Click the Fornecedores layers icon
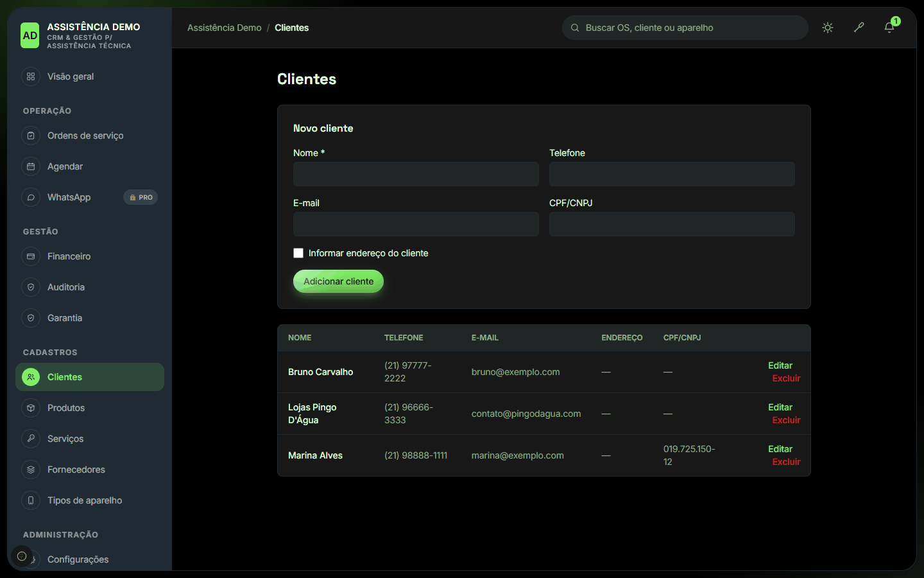This screenshot has height=578, width=924. tap(31, 469)
